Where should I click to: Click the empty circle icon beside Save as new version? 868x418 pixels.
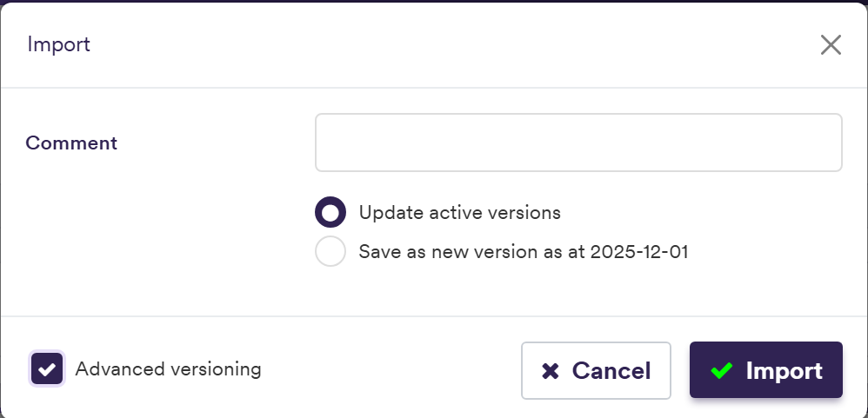(x=331, y=251)
